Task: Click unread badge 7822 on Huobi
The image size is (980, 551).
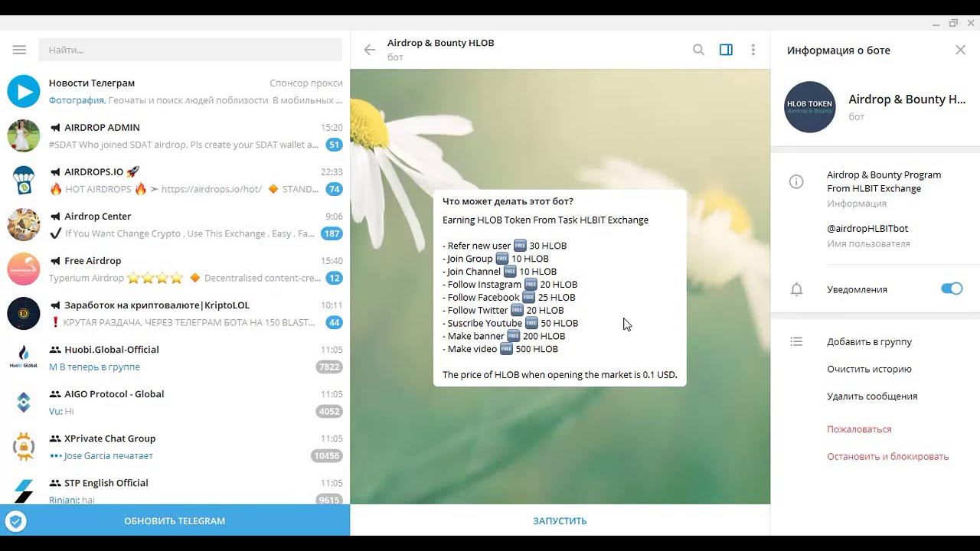Action: (329, 367)
